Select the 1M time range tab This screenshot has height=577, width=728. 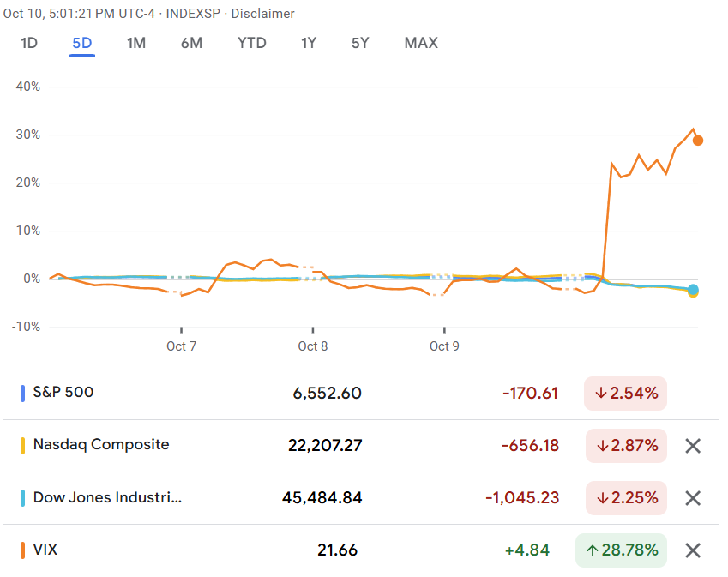[x=135, y=43]
